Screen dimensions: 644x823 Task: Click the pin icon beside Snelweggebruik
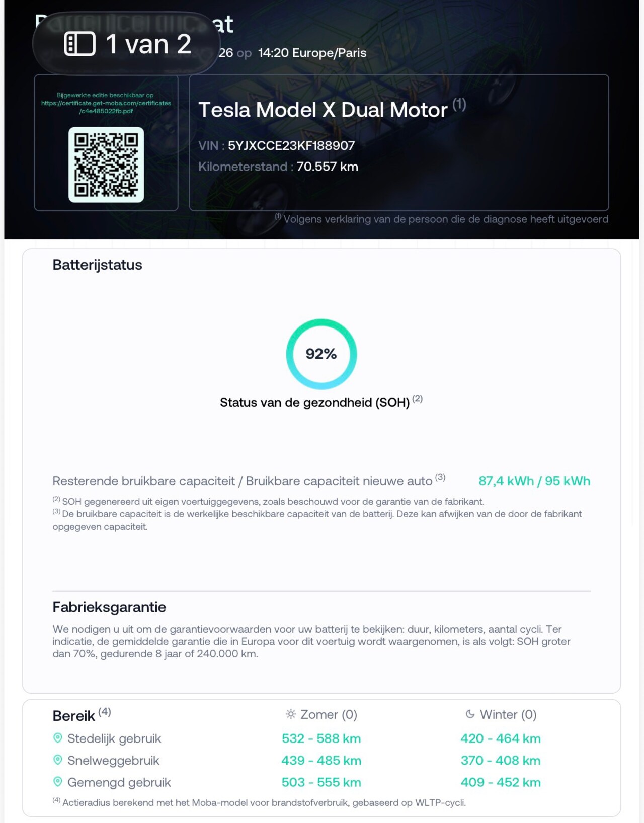pos(58,760)
